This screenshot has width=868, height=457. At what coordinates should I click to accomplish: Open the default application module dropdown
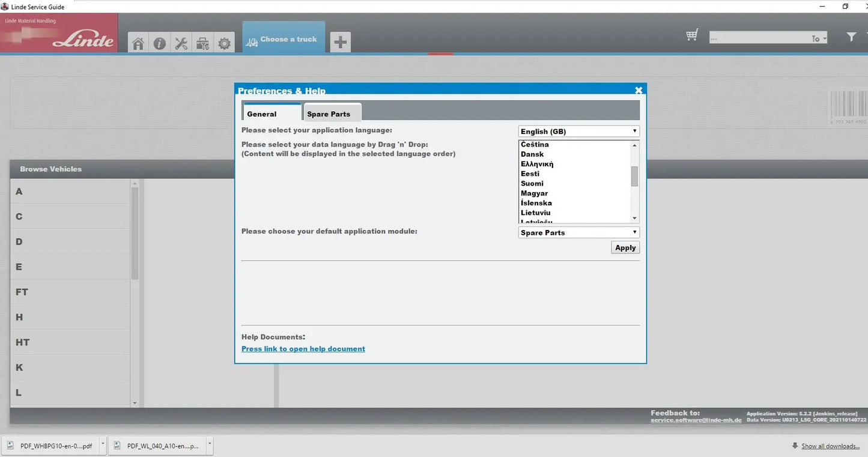[578, 232]
